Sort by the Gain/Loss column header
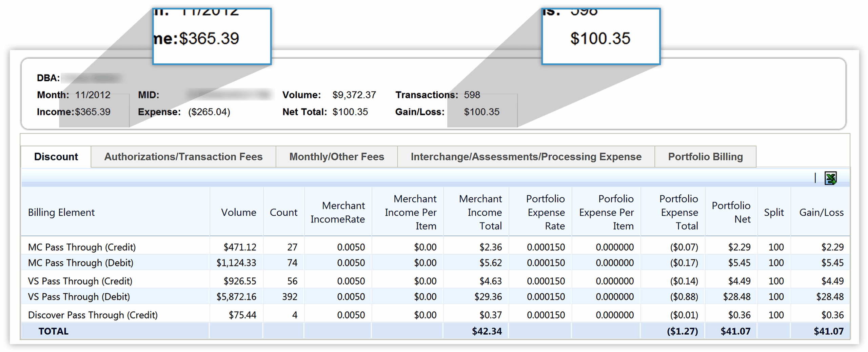868x352 pixels. tap(821, 212)
